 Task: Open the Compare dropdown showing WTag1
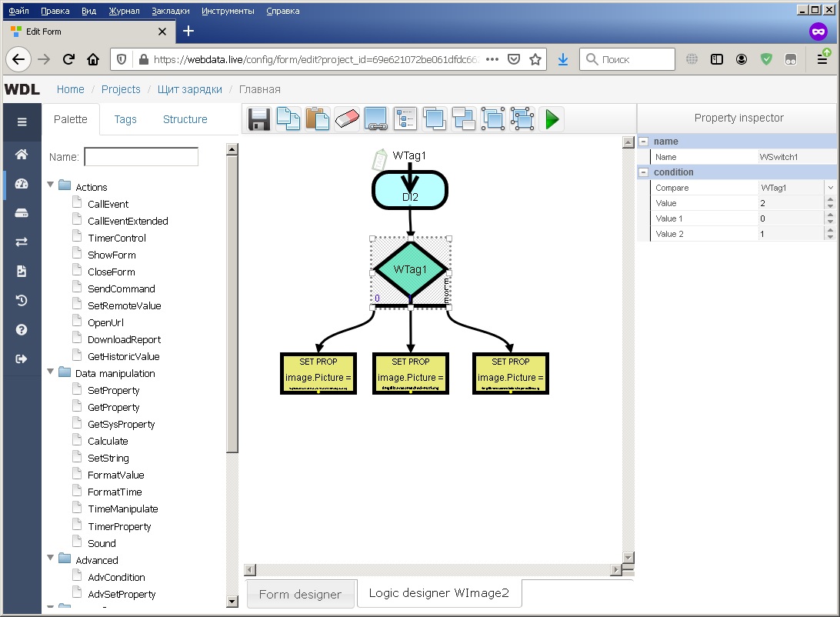(830, 188)
